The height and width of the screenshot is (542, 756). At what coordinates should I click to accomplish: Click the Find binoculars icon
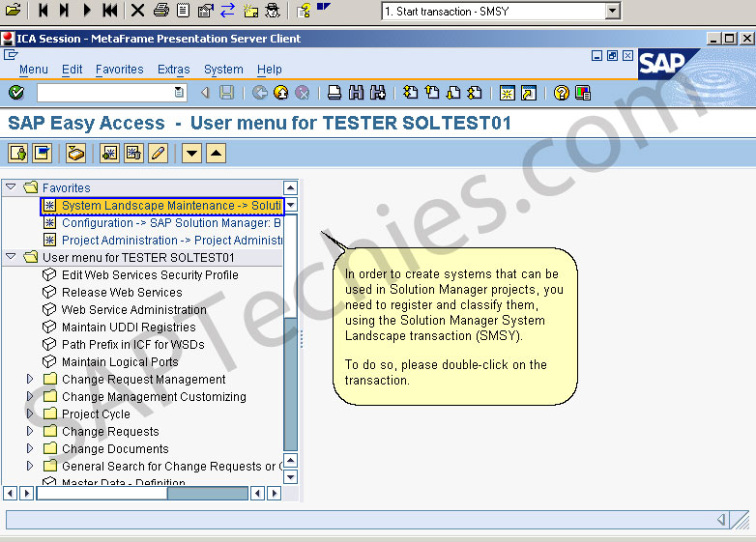(356, 93)
